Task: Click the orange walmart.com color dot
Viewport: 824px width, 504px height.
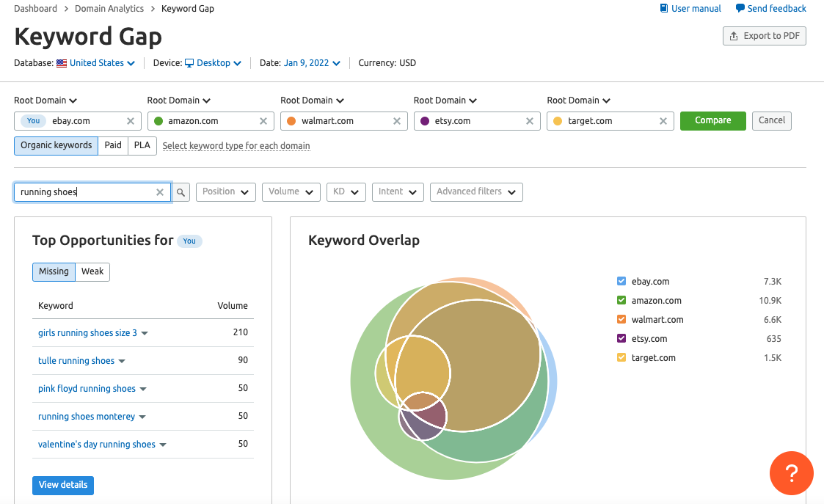Action: (291, 121)
